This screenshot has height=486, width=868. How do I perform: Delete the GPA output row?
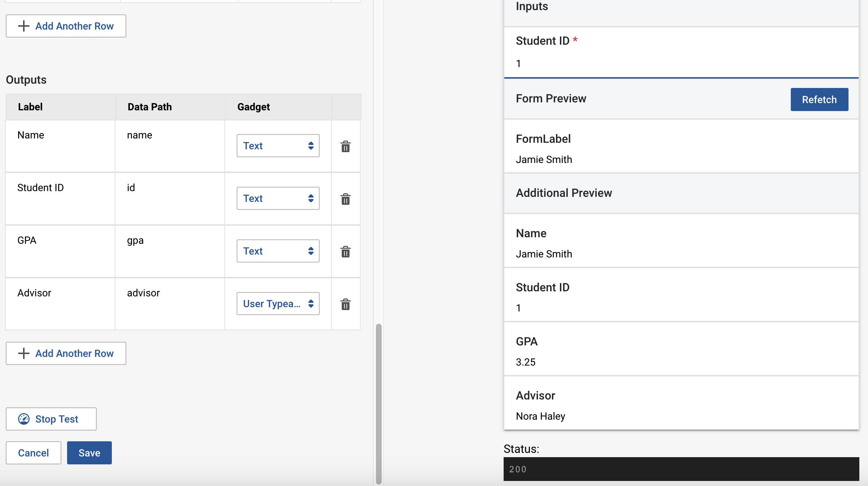(x=345, y=252)
